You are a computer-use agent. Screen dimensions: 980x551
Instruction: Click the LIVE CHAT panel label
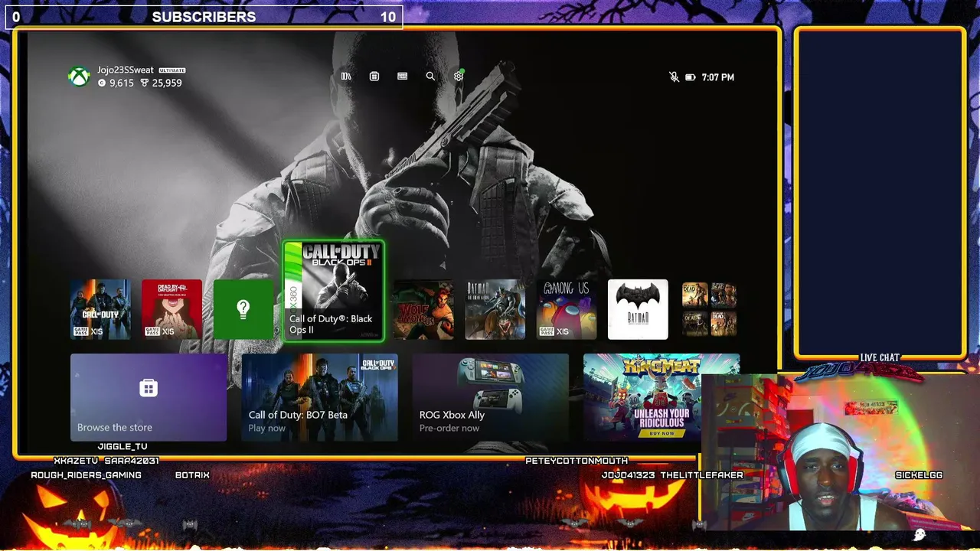pos(880,357)
